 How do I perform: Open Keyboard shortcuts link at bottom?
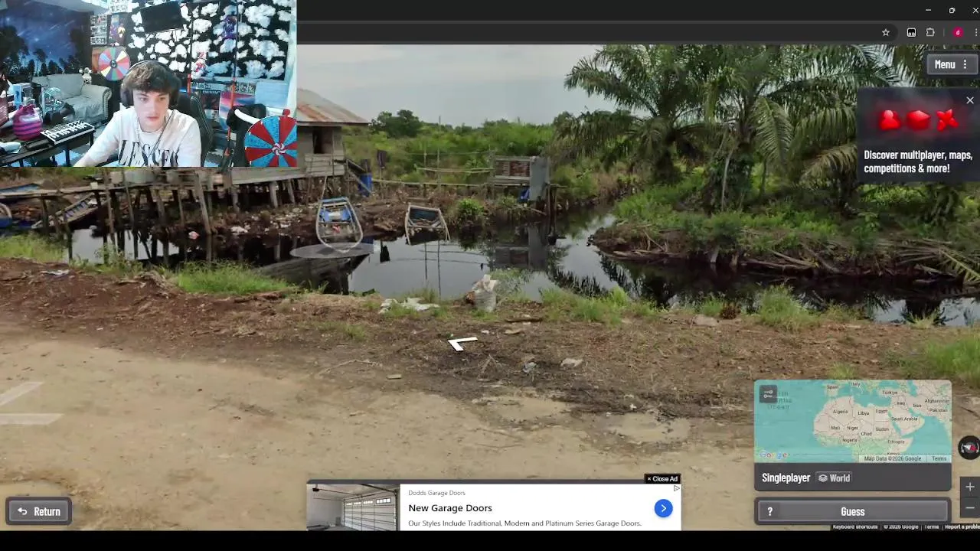coord(855,527)
